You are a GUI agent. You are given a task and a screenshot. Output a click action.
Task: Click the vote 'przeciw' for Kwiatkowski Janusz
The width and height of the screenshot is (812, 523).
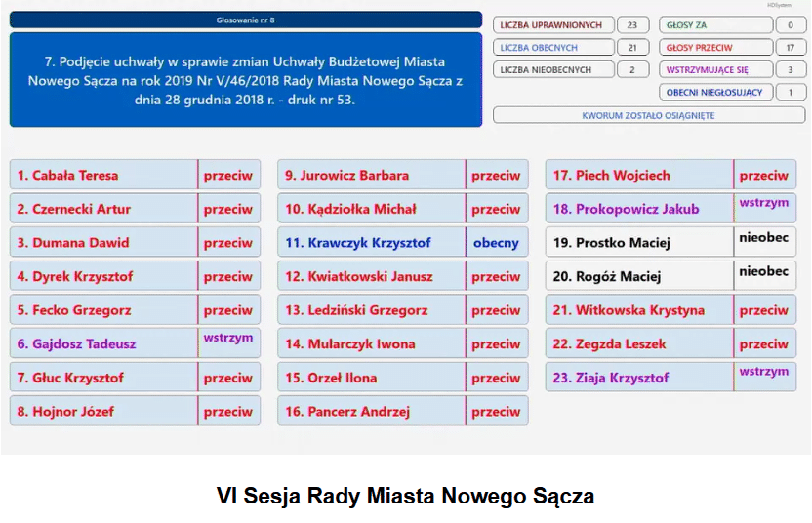[x=497, y=275]
